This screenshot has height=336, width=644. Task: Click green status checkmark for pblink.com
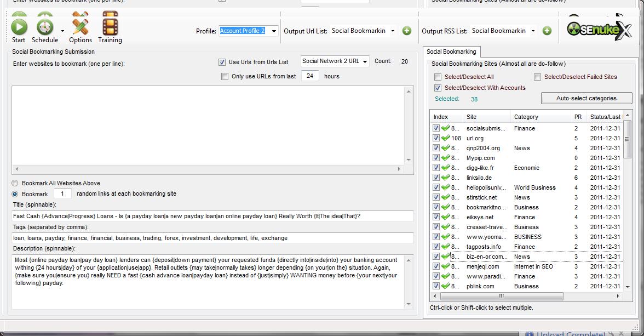[445, 286]
